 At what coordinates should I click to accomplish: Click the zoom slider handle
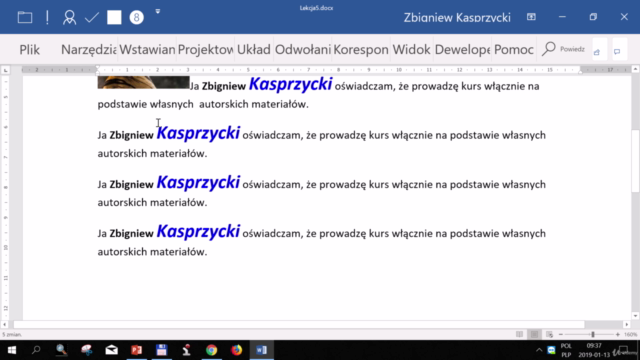[593, 334]
